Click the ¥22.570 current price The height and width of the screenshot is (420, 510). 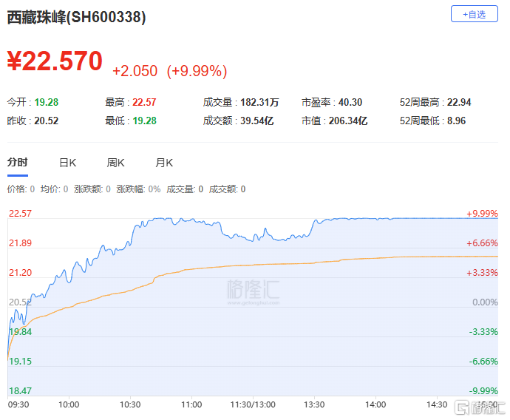[x=55, y=62]
